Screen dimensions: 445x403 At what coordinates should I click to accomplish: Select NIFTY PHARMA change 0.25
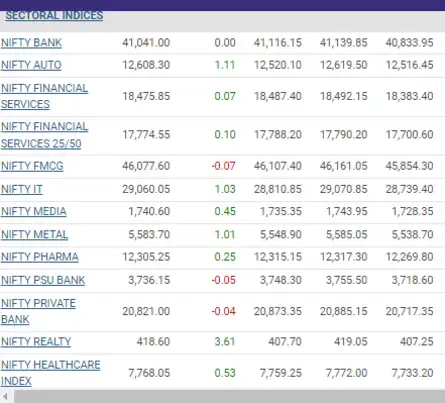point(225,257)
